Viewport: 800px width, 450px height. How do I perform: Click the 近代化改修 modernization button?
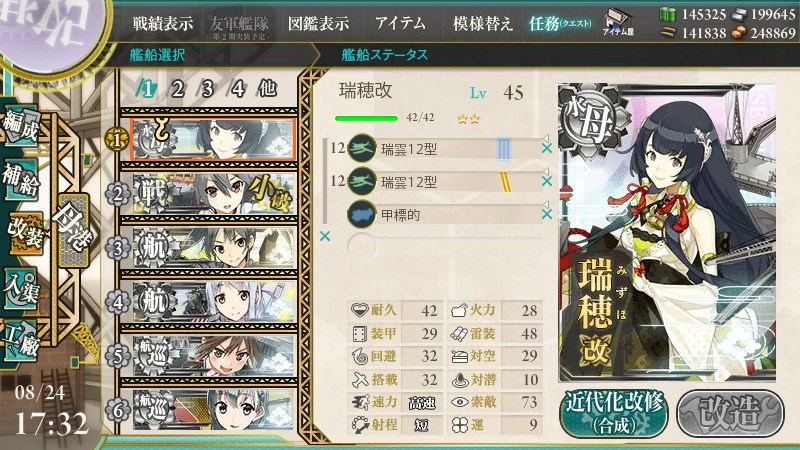coord(614,414)
